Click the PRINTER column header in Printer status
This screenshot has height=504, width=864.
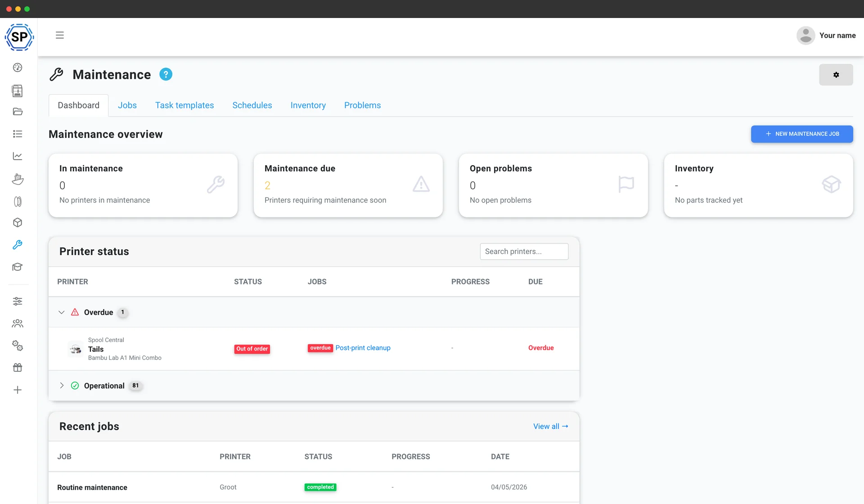pyautogui.click(x=72, y=282)
